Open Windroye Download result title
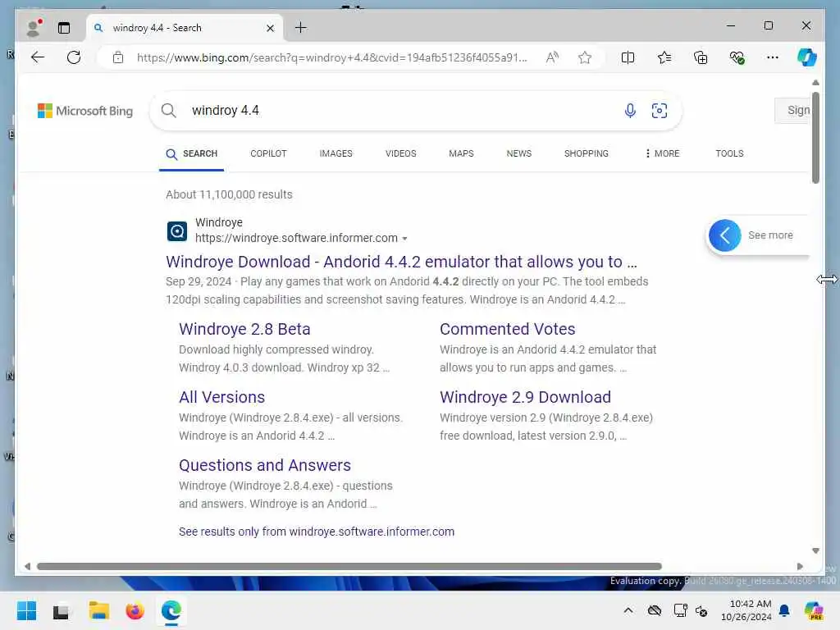840x630 pixels. pos(401,262)
